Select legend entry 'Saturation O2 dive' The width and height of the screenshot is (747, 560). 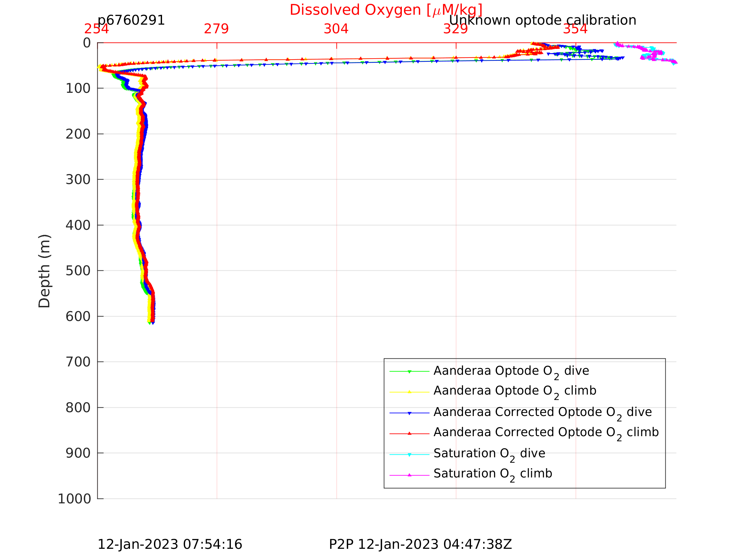coord(489,454)
